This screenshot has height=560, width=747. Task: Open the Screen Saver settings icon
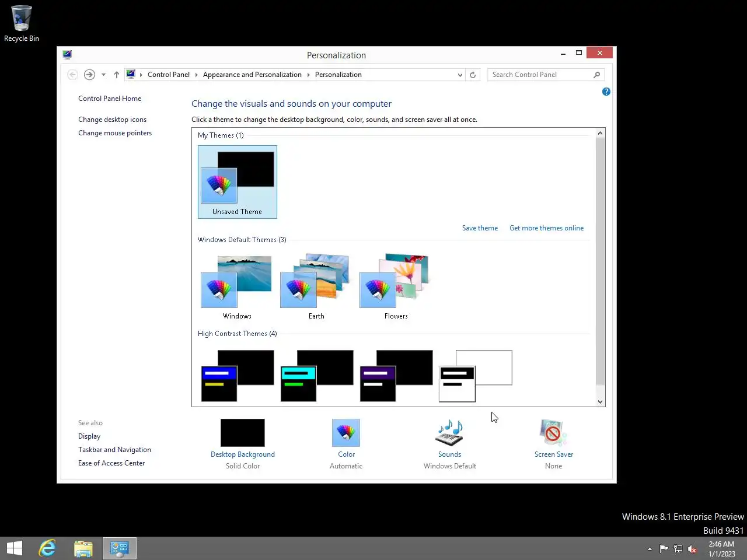click(553, 433)
